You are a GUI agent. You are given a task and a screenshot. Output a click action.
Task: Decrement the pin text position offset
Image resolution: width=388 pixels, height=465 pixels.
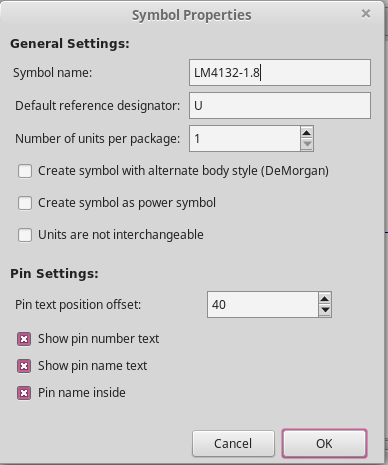point(325,310)
